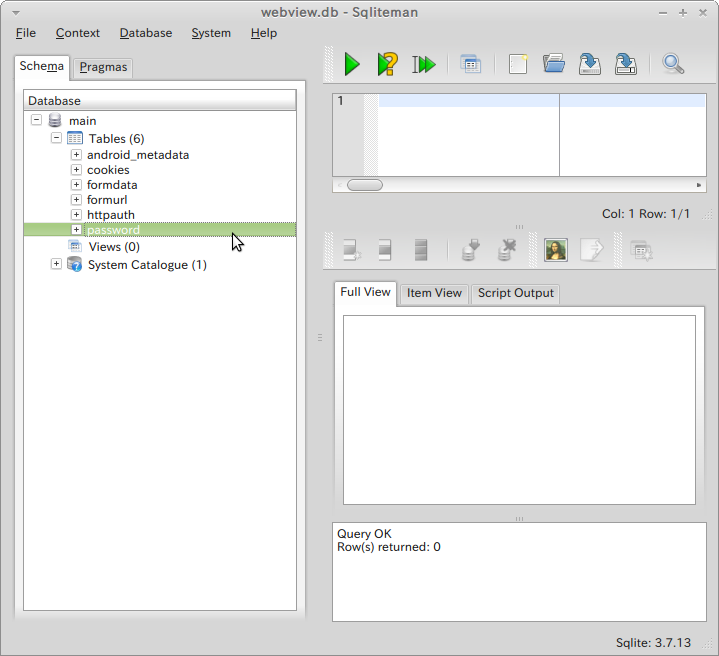
Task: Click the empty Full View results area
Action: click(519, 410)
